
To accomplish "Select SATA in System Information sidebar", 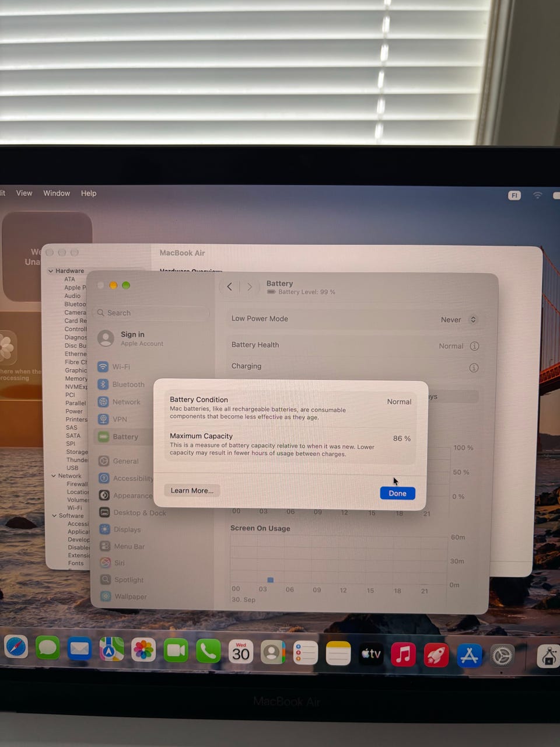I will pyautogui.click(x=73, y=435).
